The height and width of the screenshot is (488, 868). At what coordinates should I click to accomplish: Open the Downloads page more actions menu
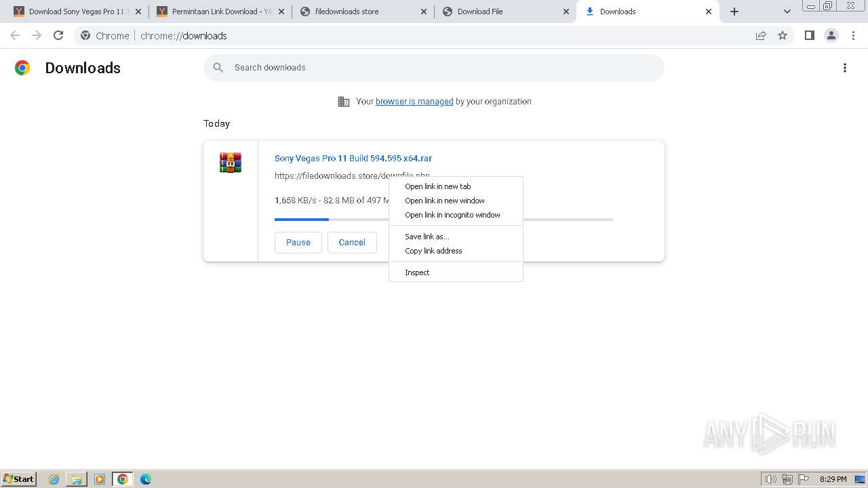point(844,68)
